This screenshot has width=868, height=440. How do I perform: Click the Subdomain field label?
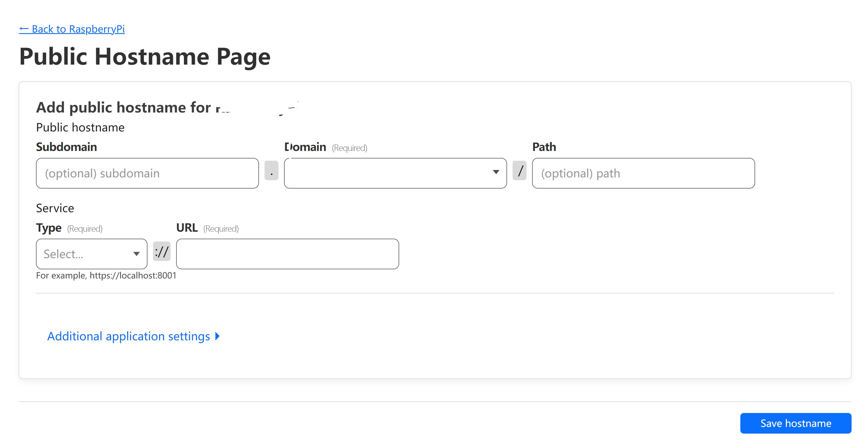(x=66, y=147)
